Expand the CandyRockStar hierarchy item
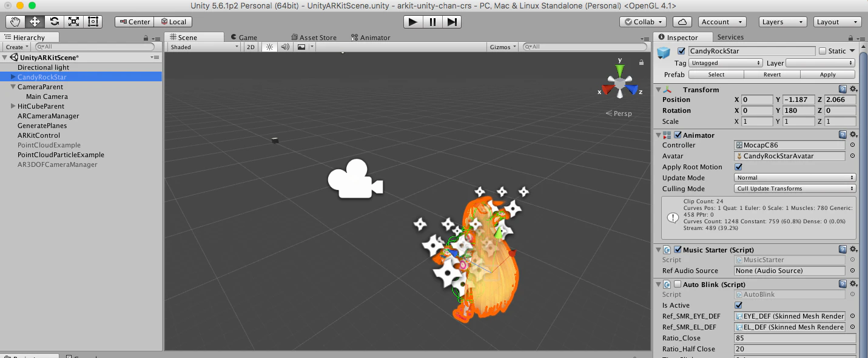Viewport: 868px width, 358px height. pyautogui.click(x=13, y=77)
